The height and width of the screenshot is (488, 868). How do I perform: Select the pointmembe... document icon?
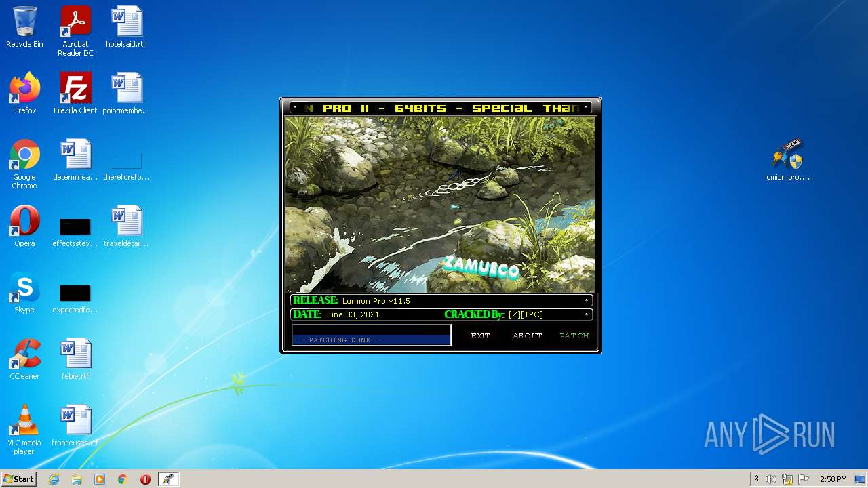pyautogui.click(x=126, y=94)
